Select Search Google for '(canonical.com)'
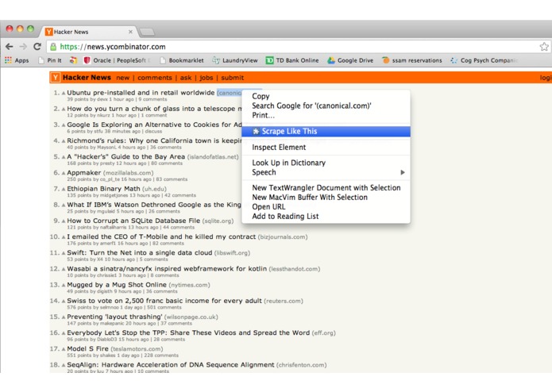The image size is (552, 392). click(x=326, y=106)
